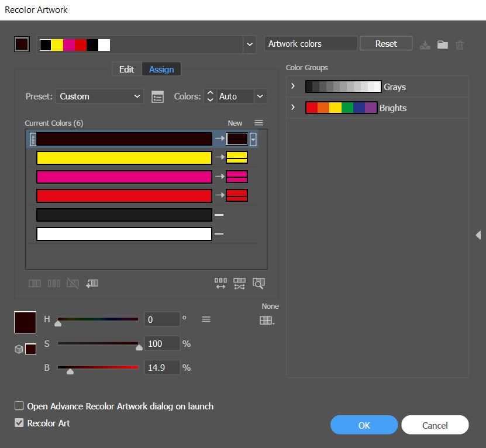Click the New Color Group folder icon

[443, 45]
